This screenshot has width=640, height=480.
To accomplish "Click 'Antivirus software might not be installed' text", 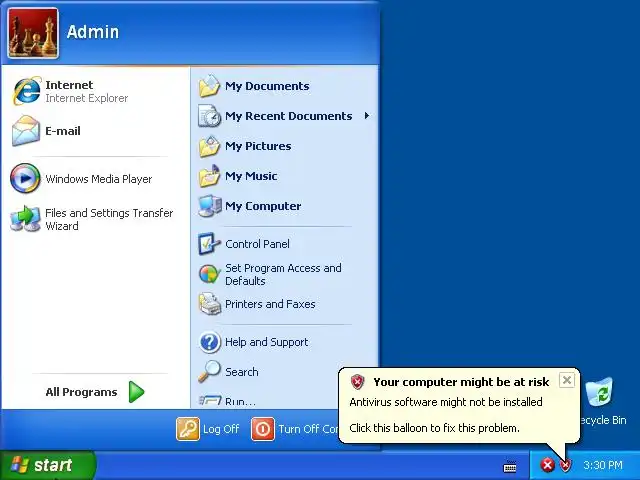I will coord(446,402).
